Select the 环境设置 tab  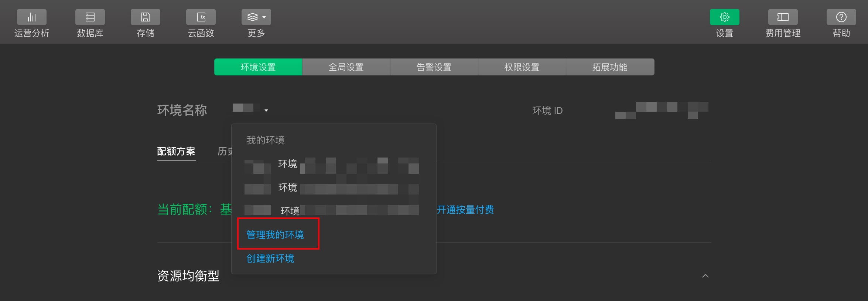(258, 67)
